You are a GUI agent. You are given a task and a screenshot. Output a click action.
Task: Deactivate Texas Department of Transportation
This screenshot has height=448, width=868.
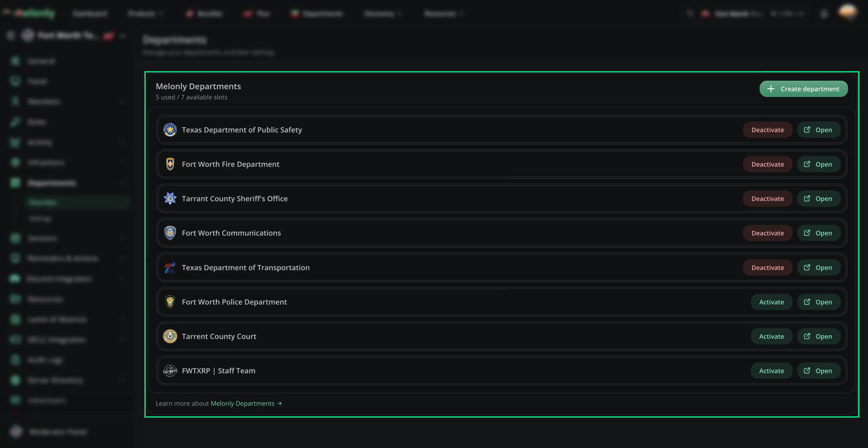(x=768, y=268)
